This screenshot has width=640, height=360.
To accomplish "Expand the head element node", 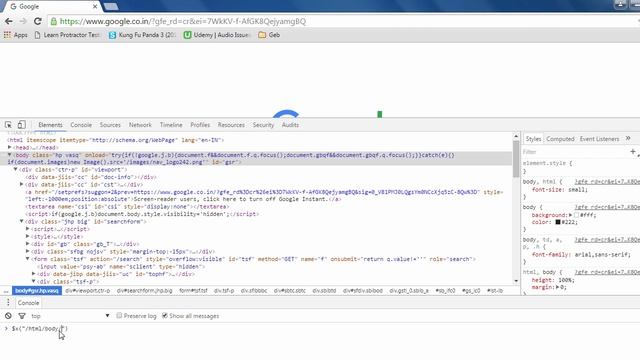I will [x=9, y=147].
